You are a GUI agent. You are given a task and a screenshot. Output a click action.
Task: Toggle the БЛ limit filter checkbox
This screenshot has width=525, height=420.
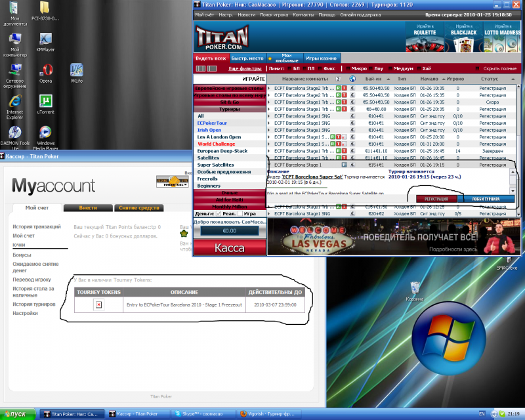pyautogui.click(x=289, y=69)
